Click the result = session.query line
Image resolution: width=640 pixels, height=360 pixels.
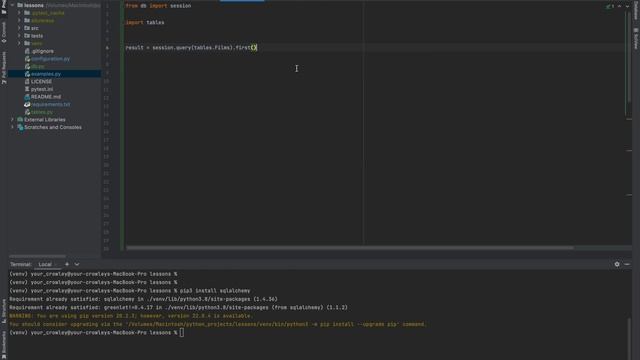pos(191,48)
